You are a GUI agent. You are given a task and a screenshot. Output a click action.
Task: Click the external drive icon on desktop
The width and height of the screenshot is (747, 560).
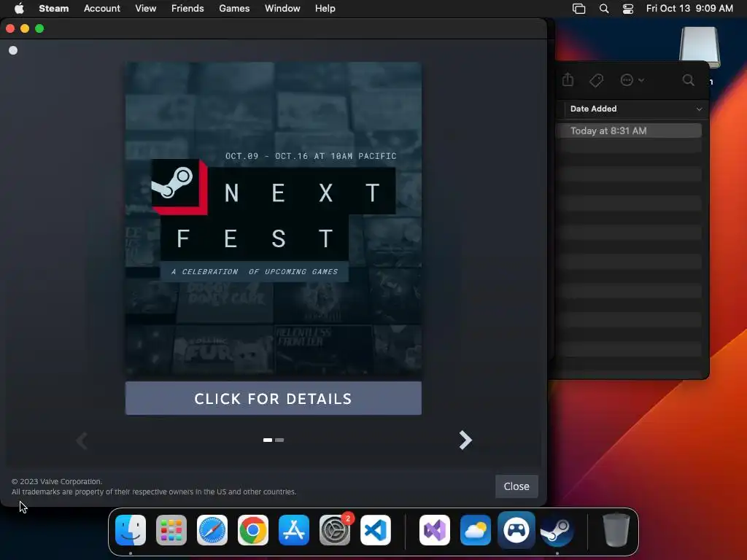coord(700,47)
